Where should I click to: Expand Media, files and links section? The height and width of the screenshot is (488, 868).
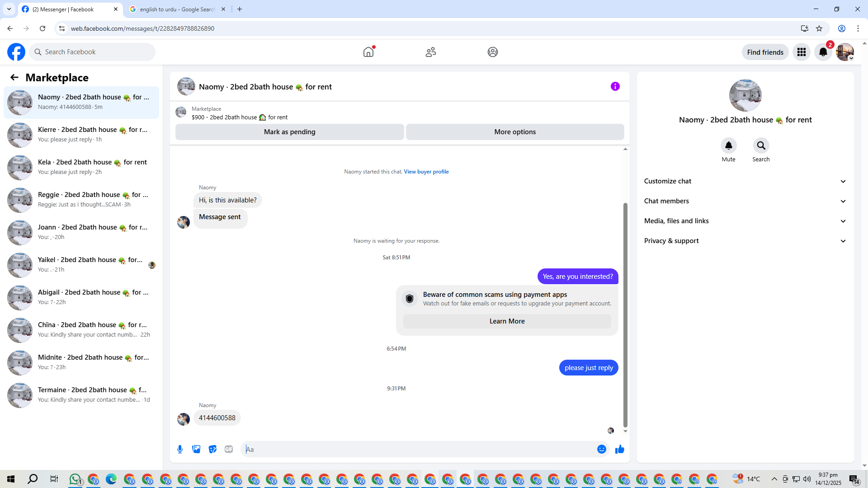(745, 221)
